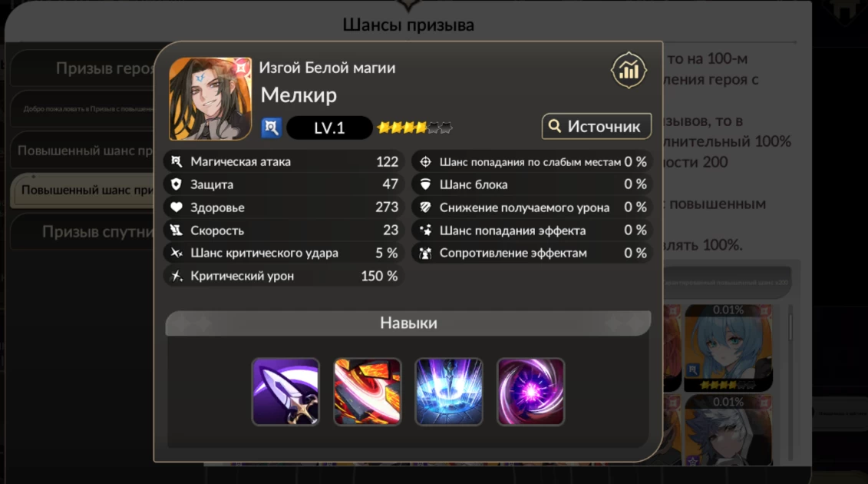Click the Здоровье heart icon

[176, 207]
